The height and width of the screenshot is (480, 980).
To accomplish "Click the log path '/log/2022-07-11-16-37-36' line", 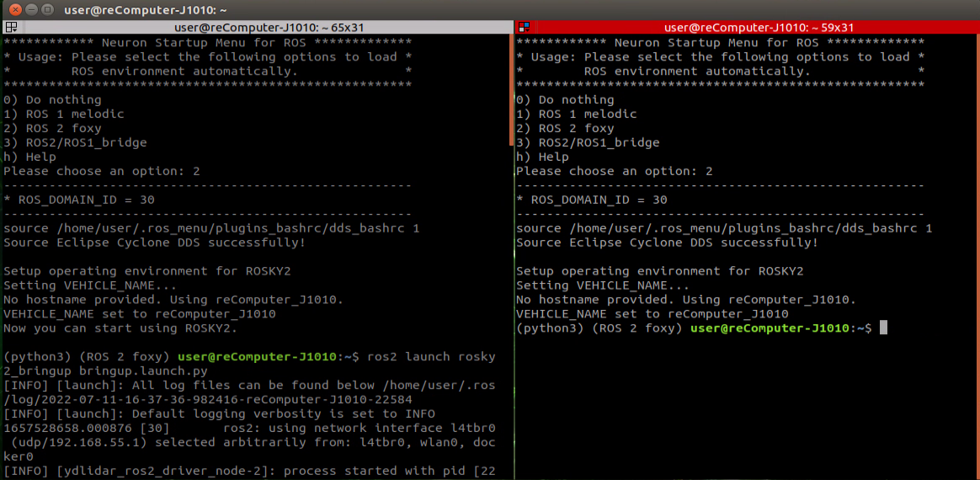I will (x=207, y=399).
